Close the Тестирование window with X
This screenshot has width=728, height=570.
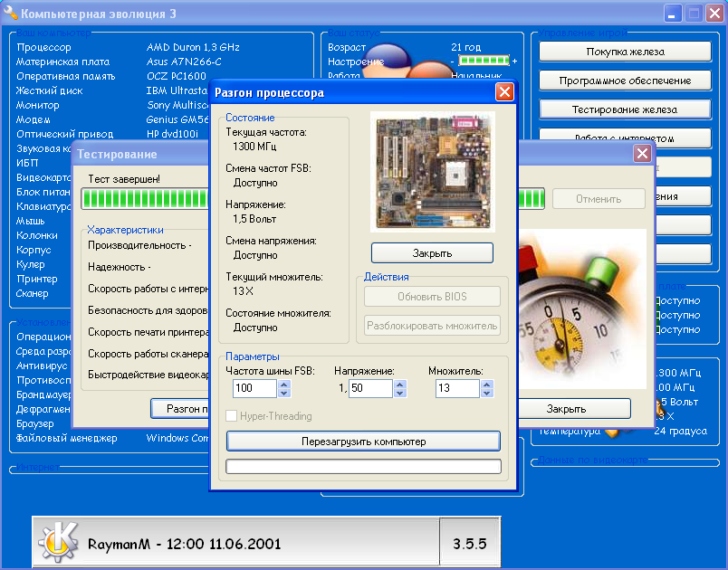tap(642, 154)
